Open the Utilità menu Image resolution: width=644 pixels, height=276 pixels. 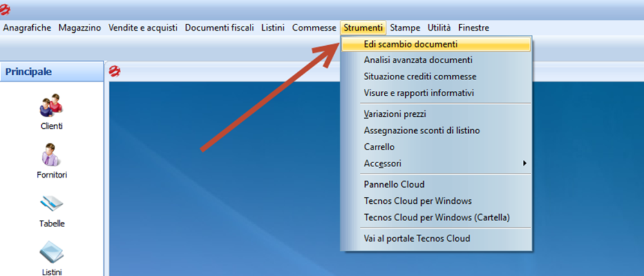click(439, 28)
